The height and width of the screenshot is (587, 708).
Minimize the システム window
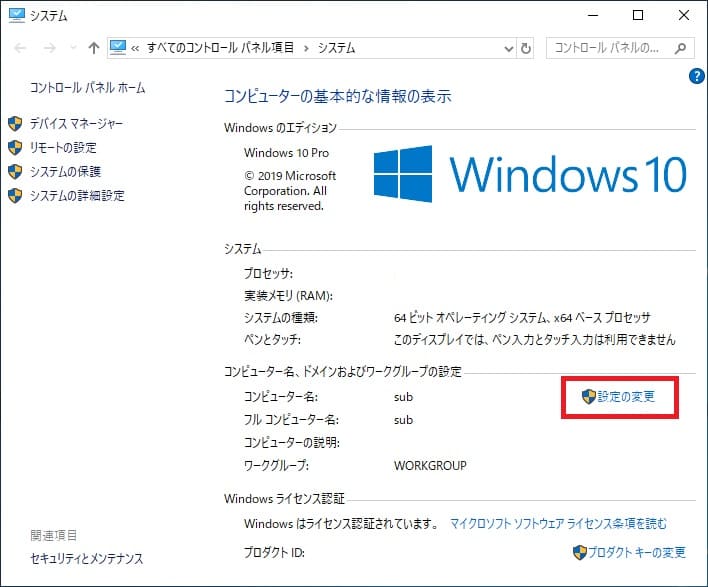[x=593, y=15]
